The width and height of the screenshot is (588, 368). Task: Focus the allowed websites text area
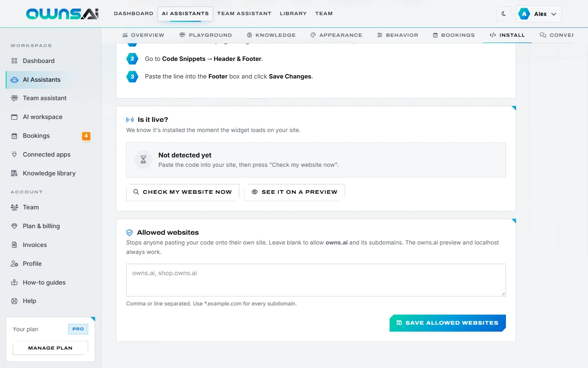(316, 280)
